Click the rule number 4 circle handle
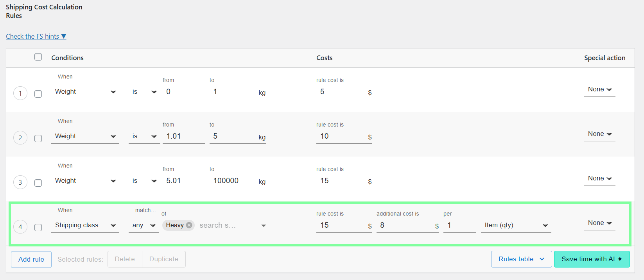Screen dimensions: 644x280 coord(20,227)
